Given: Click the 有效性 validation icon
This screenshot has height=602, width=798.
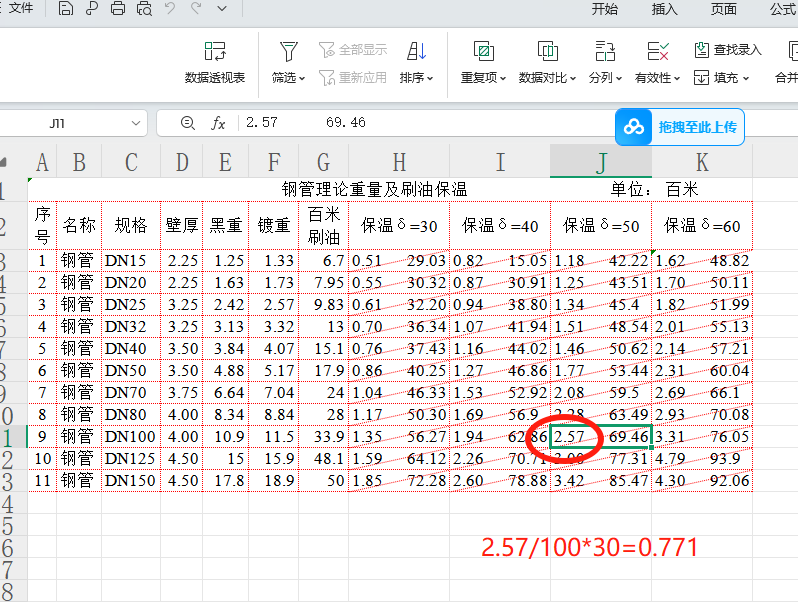Looking at the screenshot, I should [x=658, y=51].
